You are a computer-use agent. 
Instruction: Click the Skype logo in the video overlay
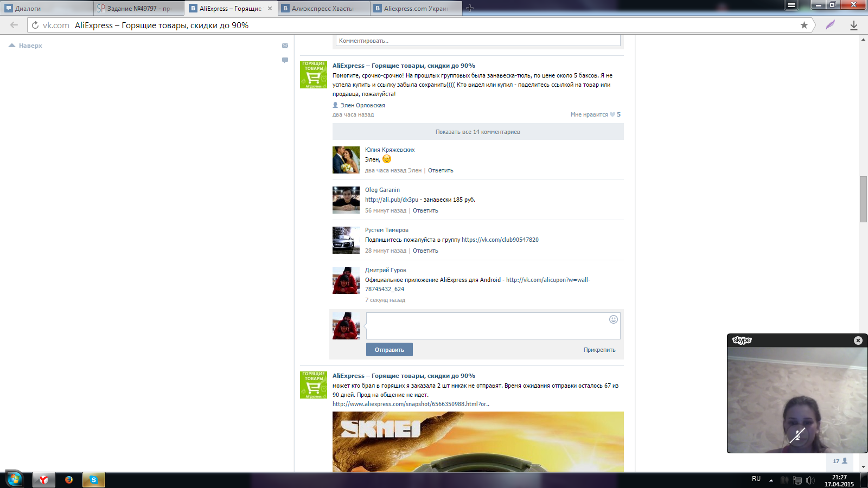click(x=742, y=341)
